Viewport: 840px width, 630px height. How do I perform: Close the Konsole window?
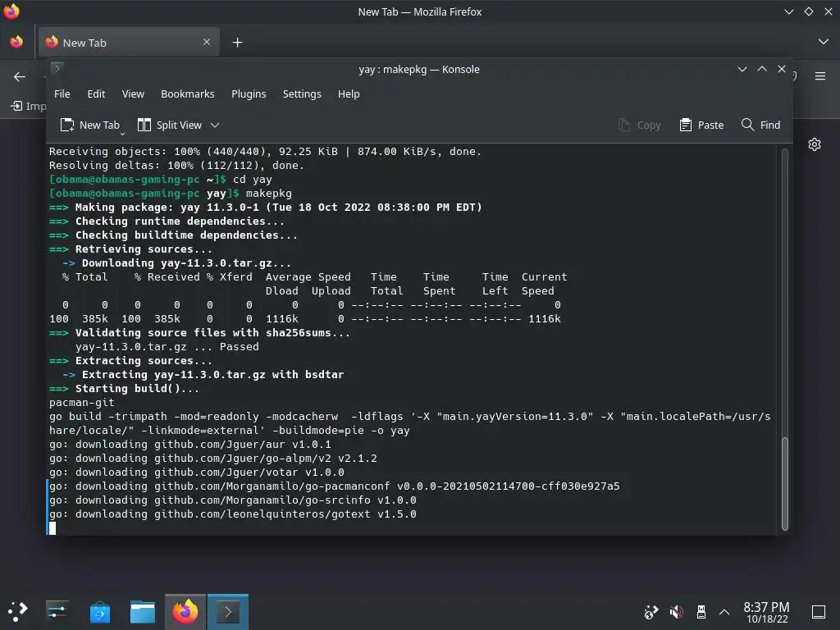click(782, 69)
